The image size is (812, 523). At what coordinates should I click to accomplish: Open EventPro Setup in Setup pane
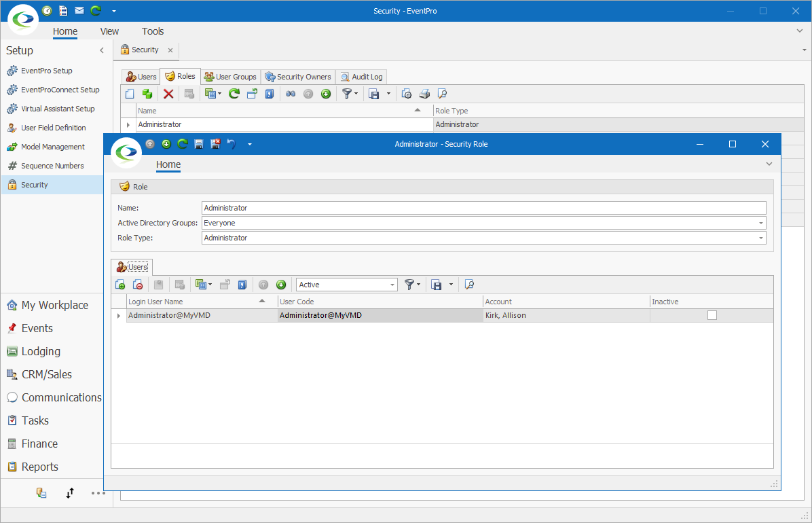click(47, 71)
